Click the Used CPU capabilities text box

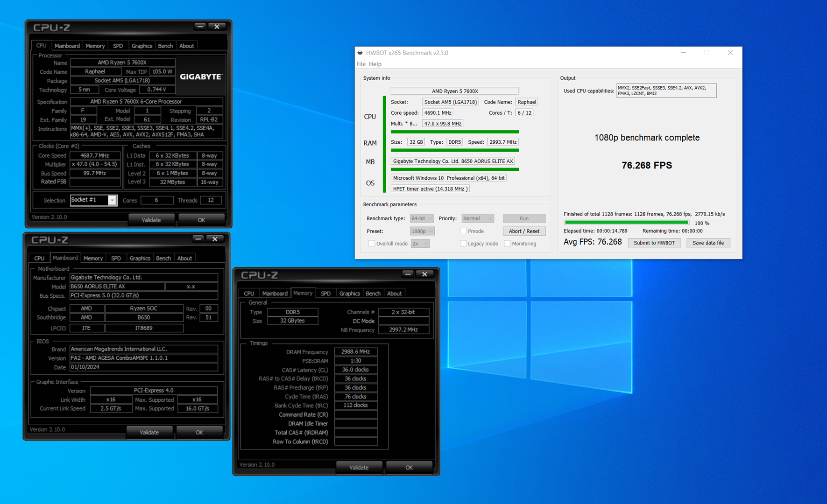tap(666, 91)
